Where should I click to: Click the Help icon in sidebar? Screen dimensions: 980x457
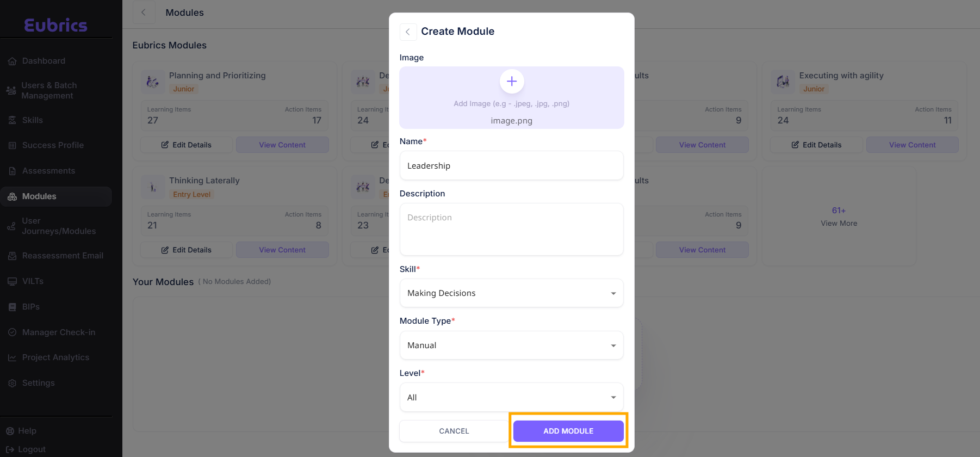tap(10, 431)
